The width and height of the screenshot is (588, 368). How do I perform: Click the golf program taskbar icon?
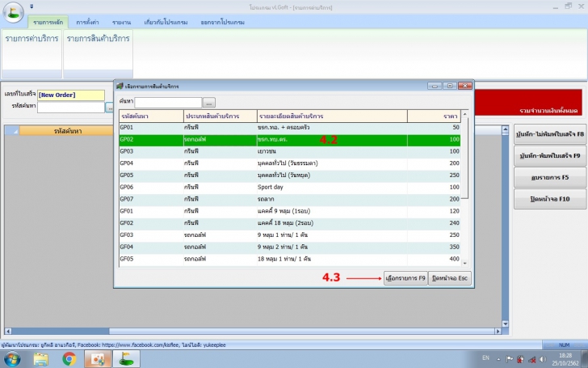tap(127, 359)
